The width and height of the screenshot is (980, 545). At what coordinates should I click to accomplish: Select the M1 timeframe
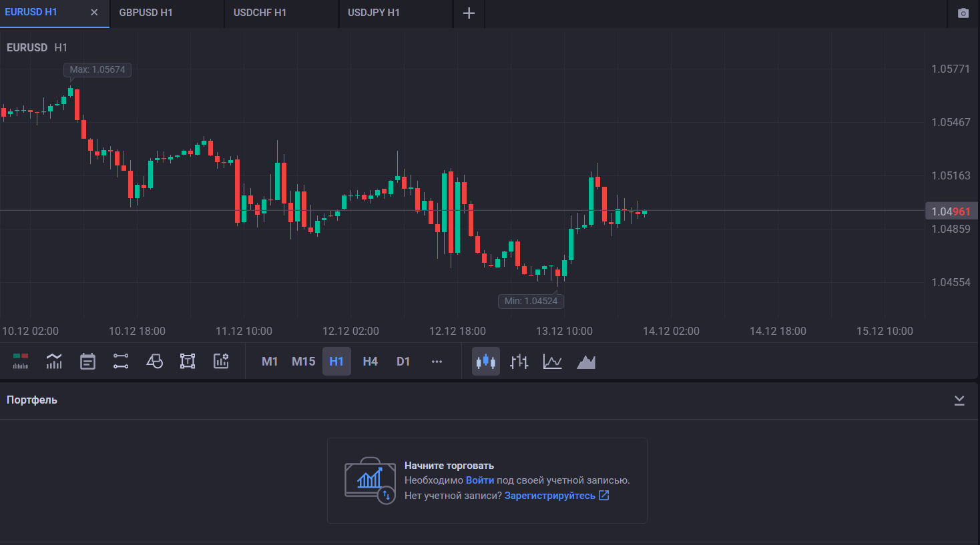(x=270, y=362)
